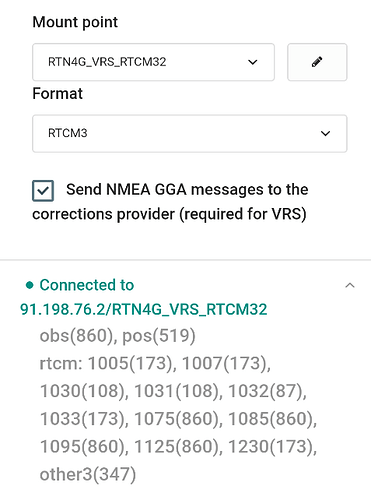Click the 'Connected to' status text

coord(87,285)
